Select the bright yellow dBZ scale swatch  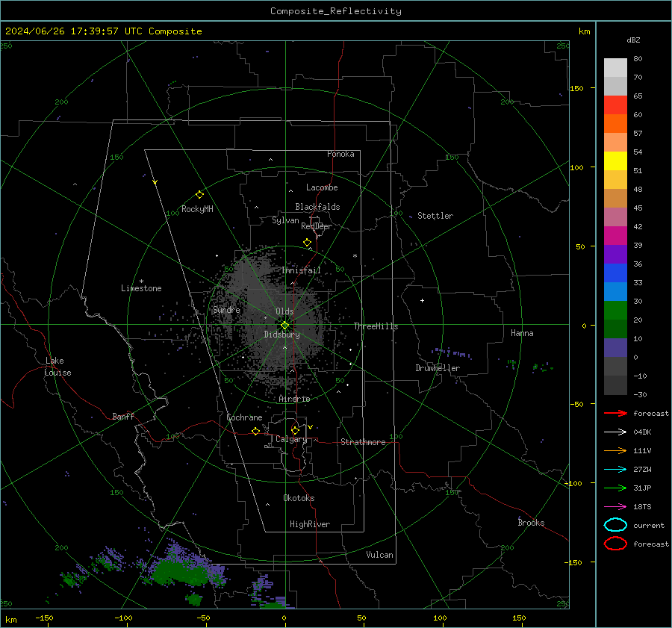[615, 161]
